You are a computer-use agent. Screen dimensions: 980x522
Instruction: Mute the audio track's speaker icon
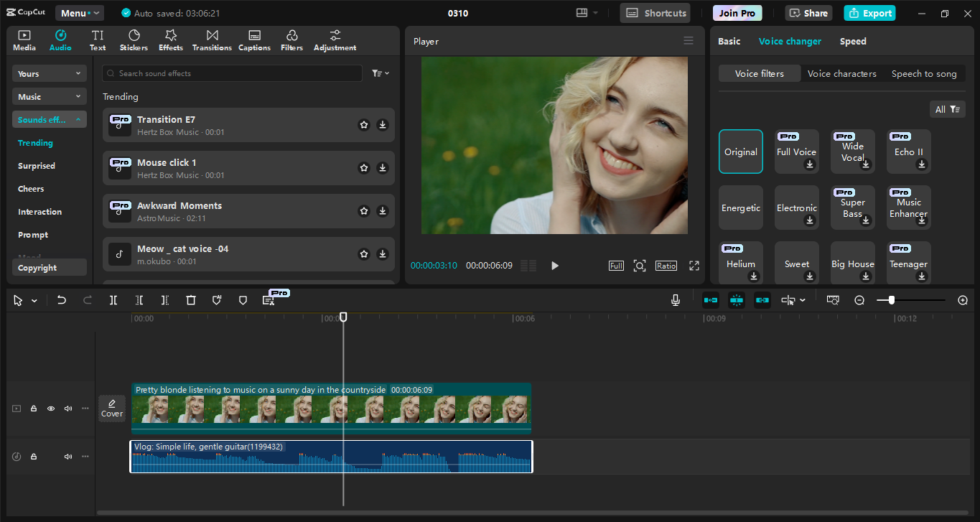pyautogui.click(x=68, y=457)
